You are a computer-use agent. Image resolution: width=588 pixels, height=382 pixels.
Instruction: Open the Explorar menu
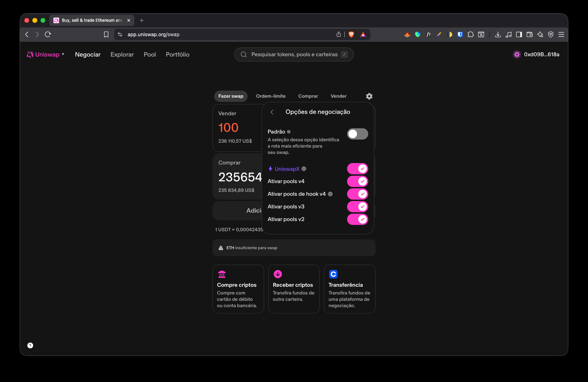click(x=122, y=54)
